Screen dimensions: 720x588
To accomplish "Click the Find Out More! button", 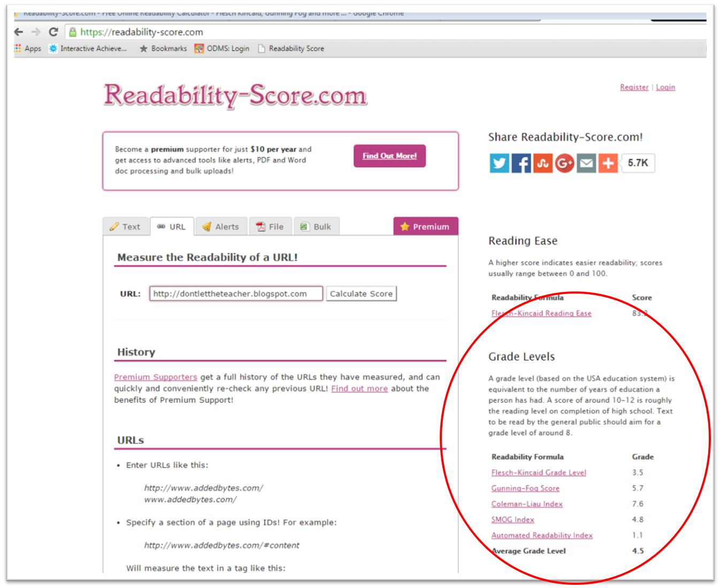I will click(x=389, y=156).
